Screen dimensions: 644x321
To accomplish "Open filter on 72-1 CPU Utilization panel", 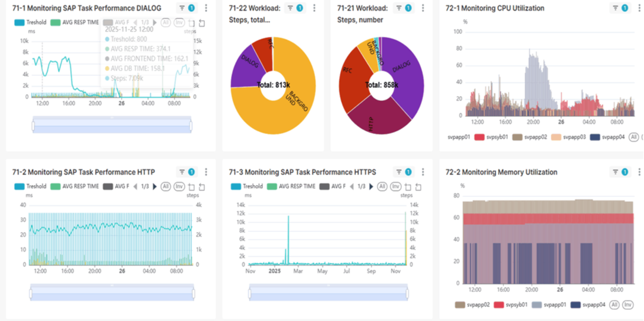I will click(620, 8).
